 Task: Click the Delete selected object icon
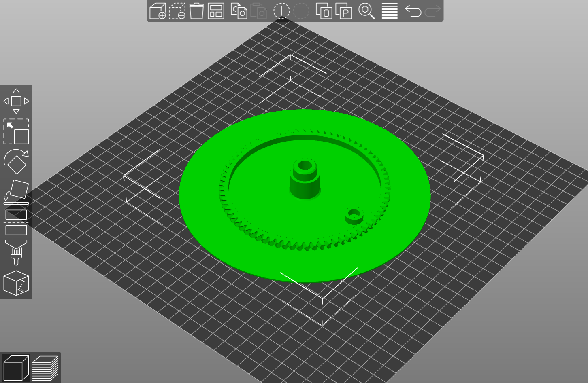pyautogui.click(x=177, y=11)
